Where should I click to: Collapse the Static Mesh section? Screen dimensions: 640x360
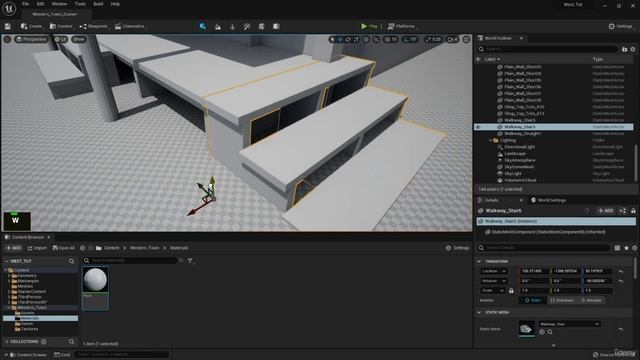pos(479,312)
